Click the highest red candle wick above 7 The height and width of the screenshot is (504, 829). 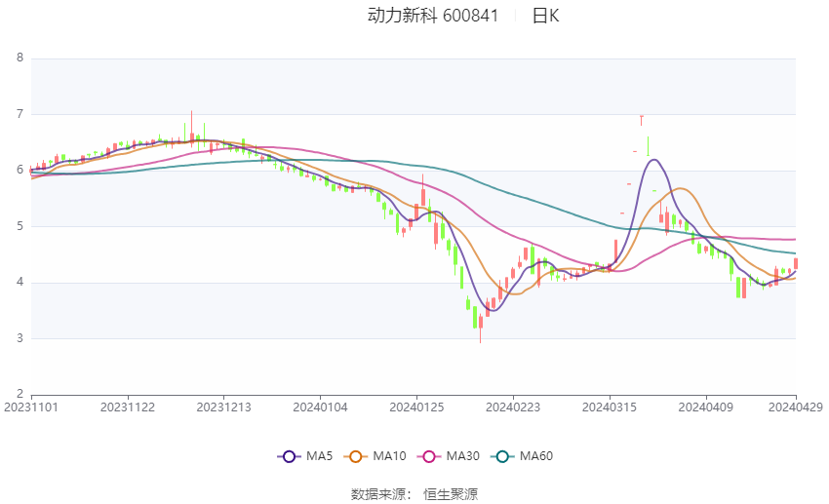(191, 127)
